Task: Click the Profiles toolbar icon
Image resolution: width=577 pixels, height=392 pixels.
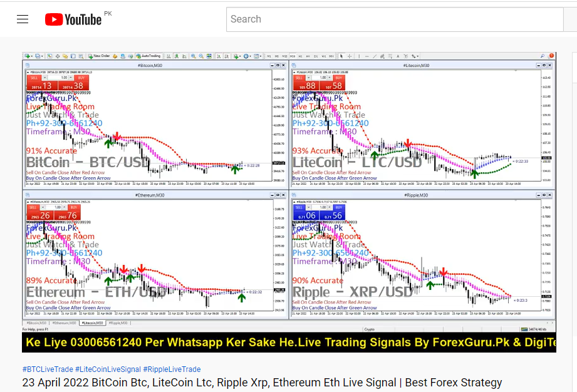Action: [x=38, y=56]
